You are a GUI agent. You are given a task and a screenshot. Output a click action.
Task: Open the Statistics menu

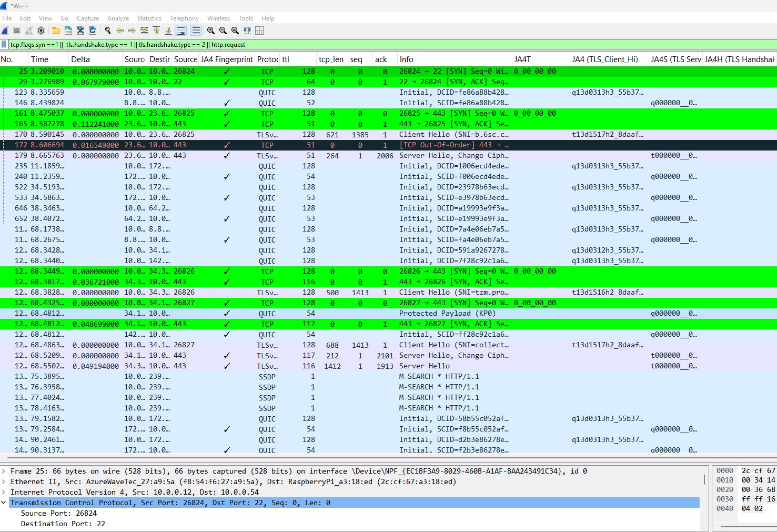[x=149, y=18]
